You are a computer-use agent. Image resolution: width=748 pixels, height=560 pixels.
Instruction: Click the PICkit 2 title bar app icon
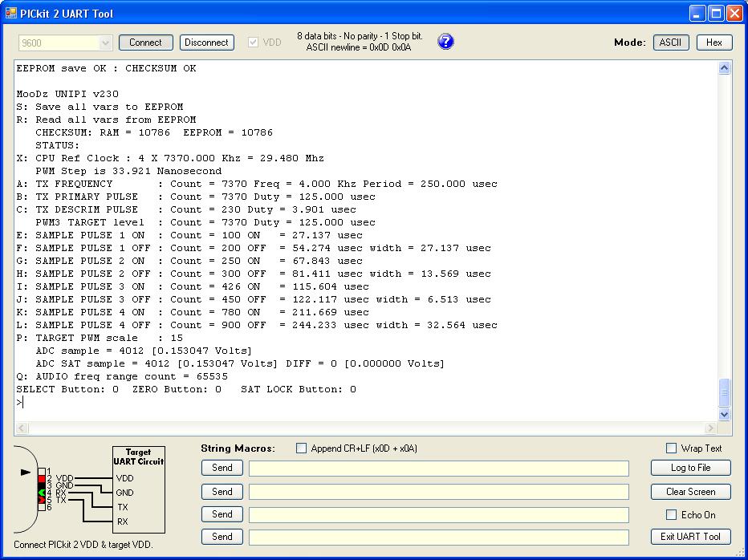[x=10, y=13]
